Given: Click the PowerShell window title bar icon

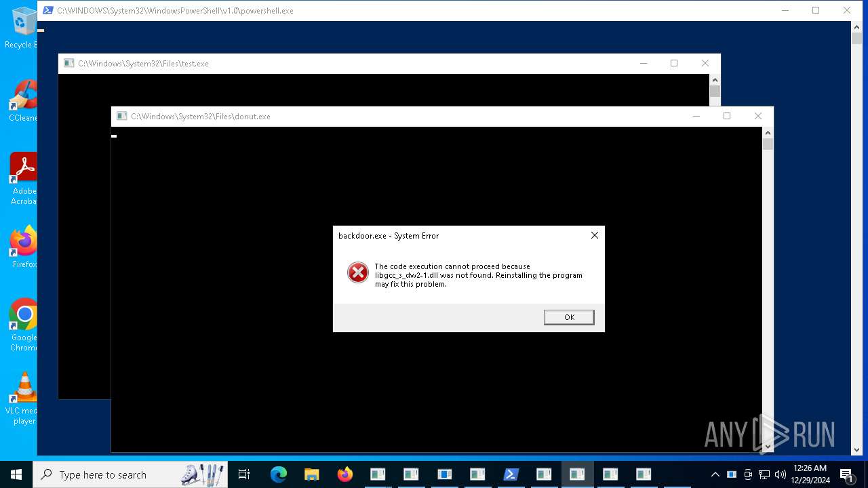Looking at the screenshot, I should click(48, 11).
